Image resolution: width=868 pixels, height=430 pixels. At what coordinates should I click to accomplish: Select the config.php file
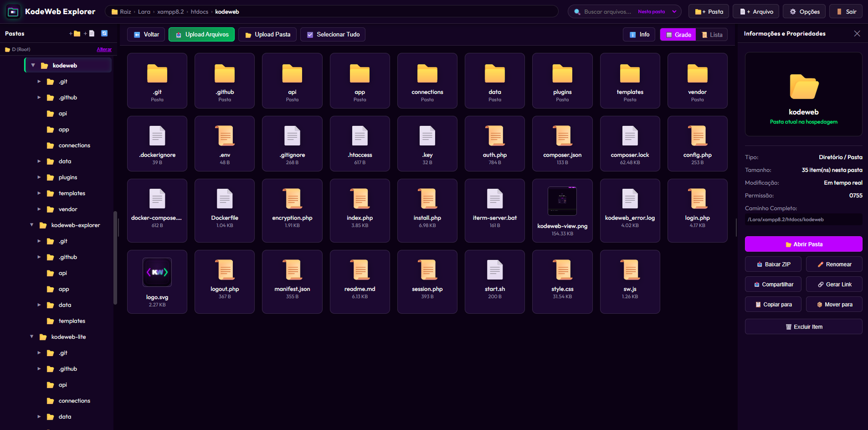(697, 144)
